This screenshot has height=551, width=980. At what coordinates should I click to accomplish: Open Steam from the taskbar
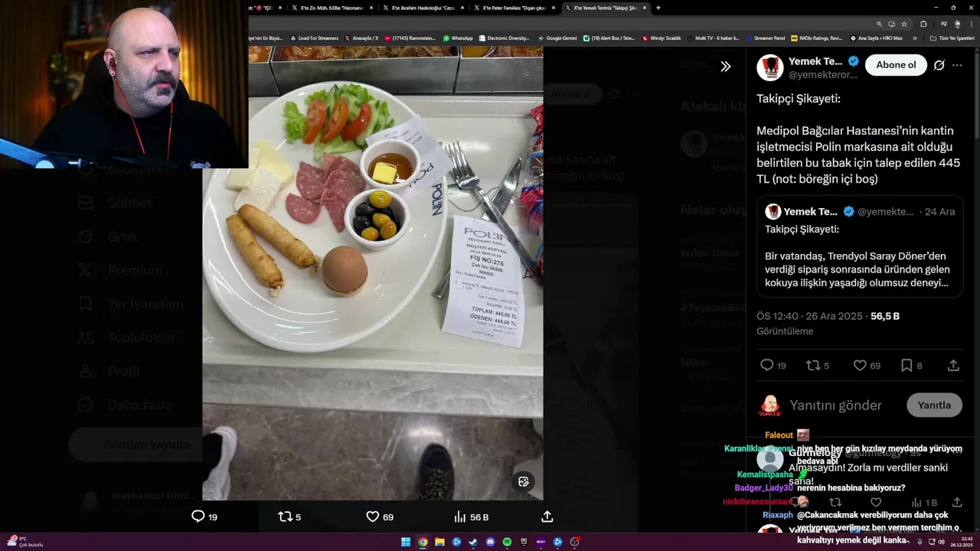pos(473,542)
